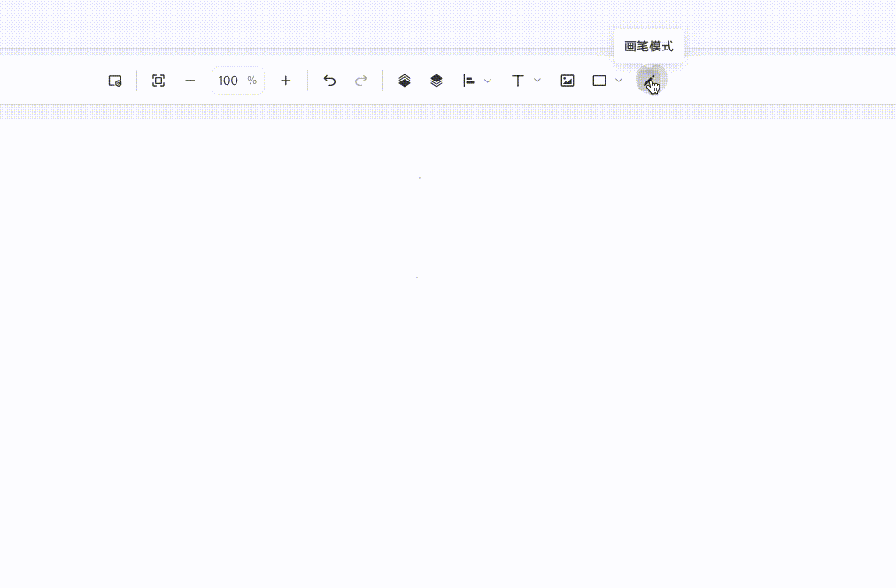
Task: Open the Text tool dropdown arrow
Action: point(537,81)
